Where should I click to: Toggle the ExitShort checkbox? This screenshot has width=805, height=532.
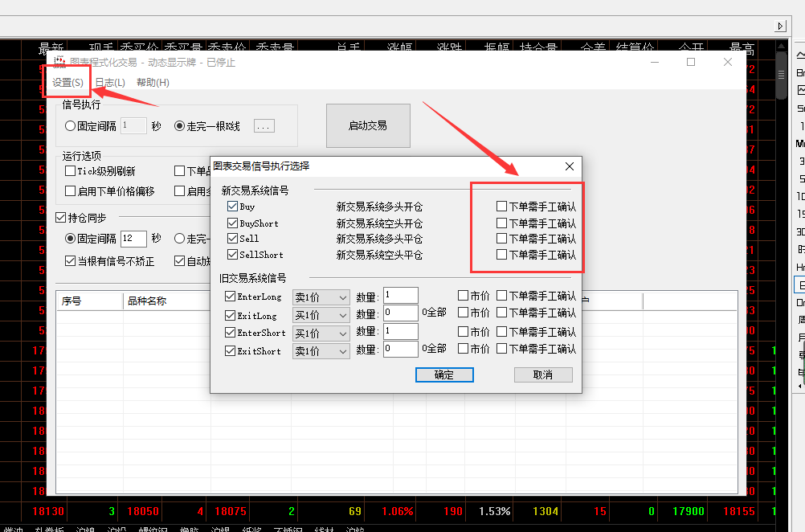point(230,351)
